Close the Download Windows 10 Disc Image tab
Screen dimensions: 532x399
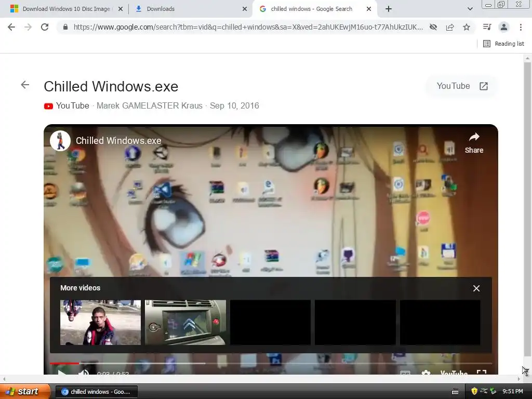121,9
